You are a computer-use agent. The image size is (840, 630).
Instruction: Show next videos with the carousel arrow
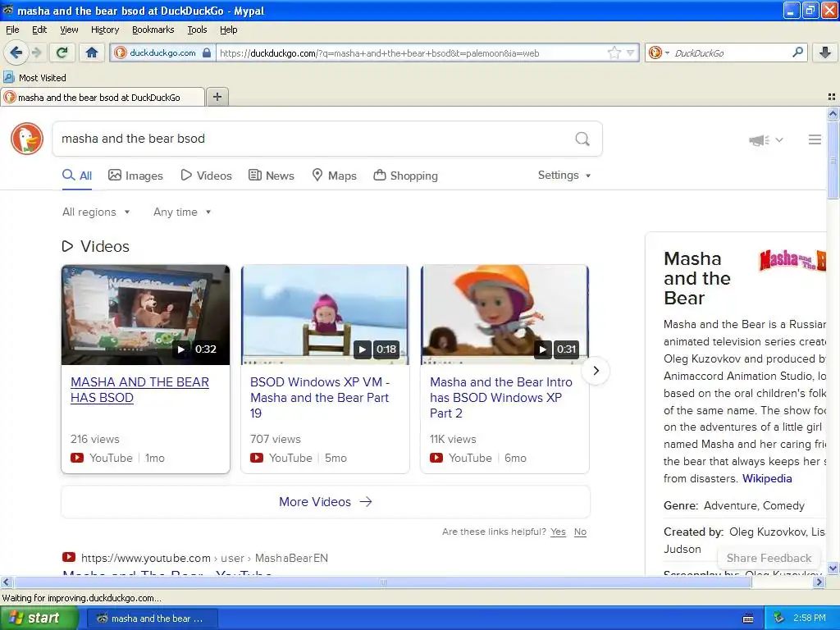tap(596, 371)
